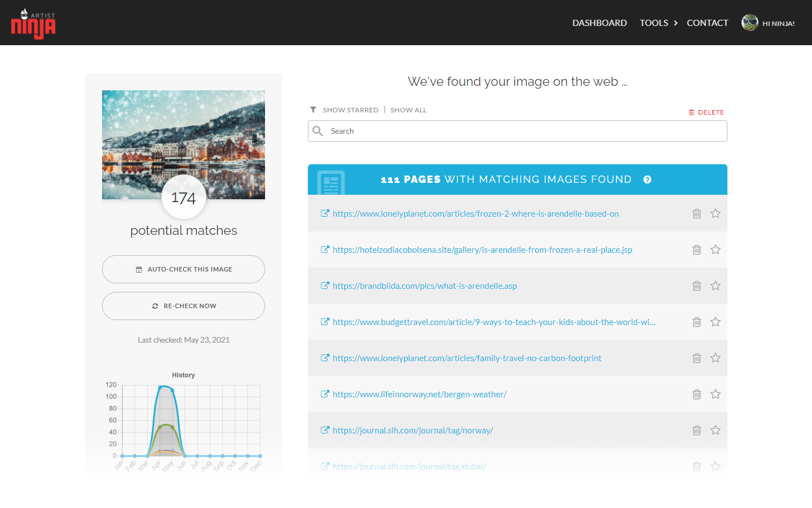Click the blue peak point in History chart
Screen dimensions: 812x508
160,387
